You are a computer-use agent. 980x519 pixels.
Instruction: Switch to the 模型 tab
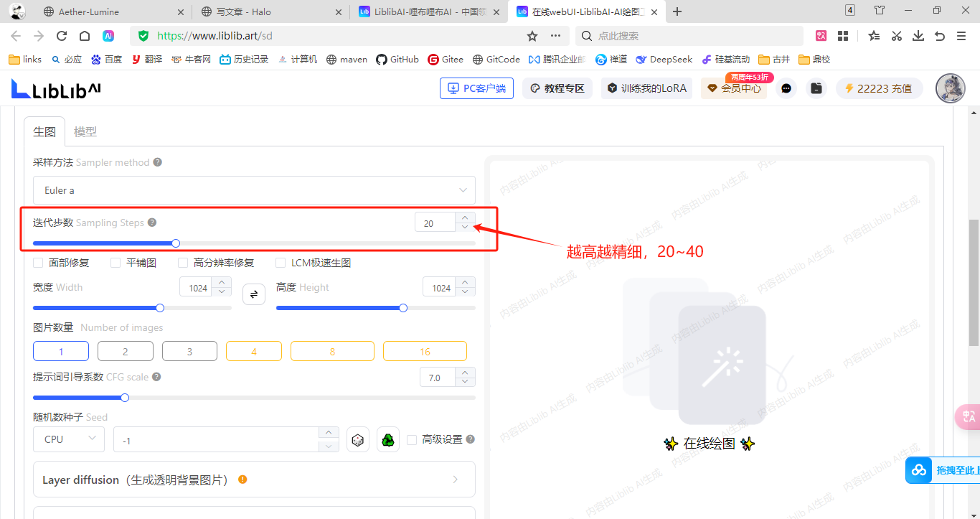tap(85, 132)
